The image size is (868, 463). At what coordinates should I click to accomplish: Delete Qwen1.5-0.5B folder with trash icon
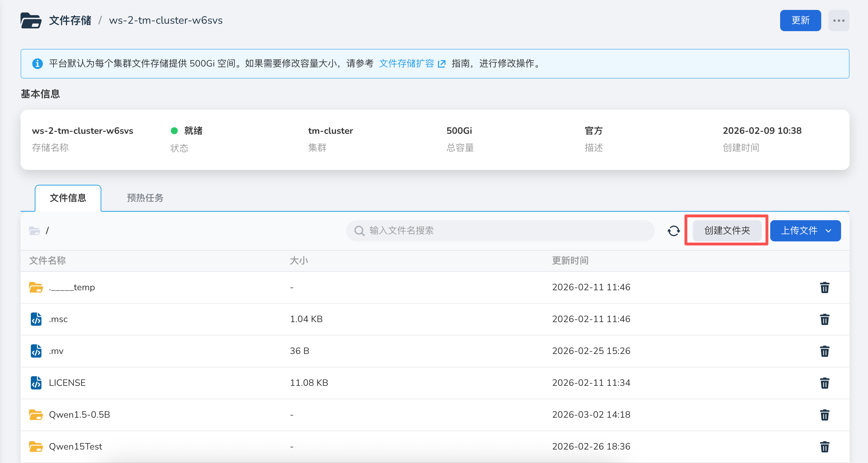click(824, 415)
